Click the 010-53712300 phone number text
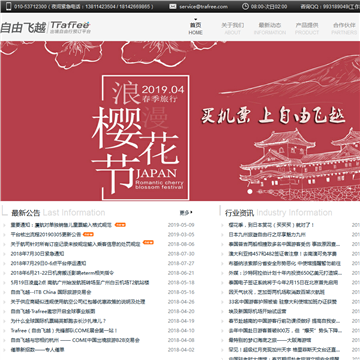The width and height of the screenshot is (360, 360). click(30, 7)
